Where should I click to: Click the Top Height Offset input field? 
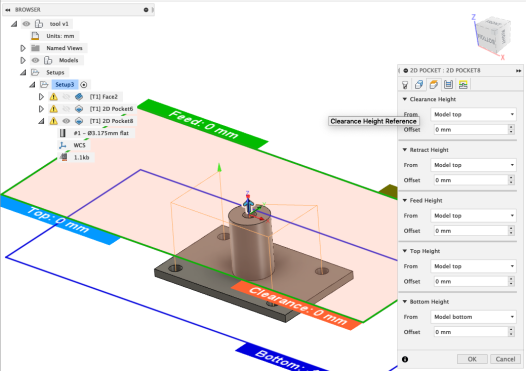(471, 281)
